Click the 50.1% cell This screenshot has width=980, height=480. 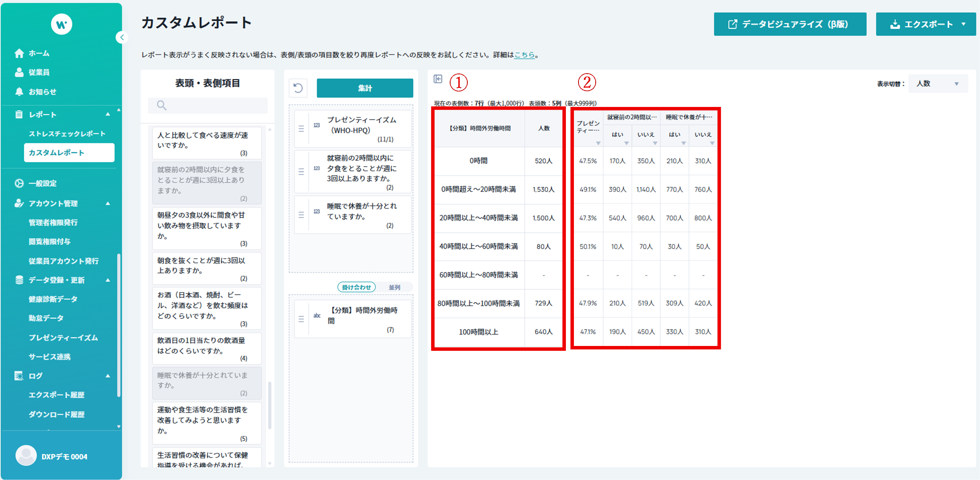point(588,247)
